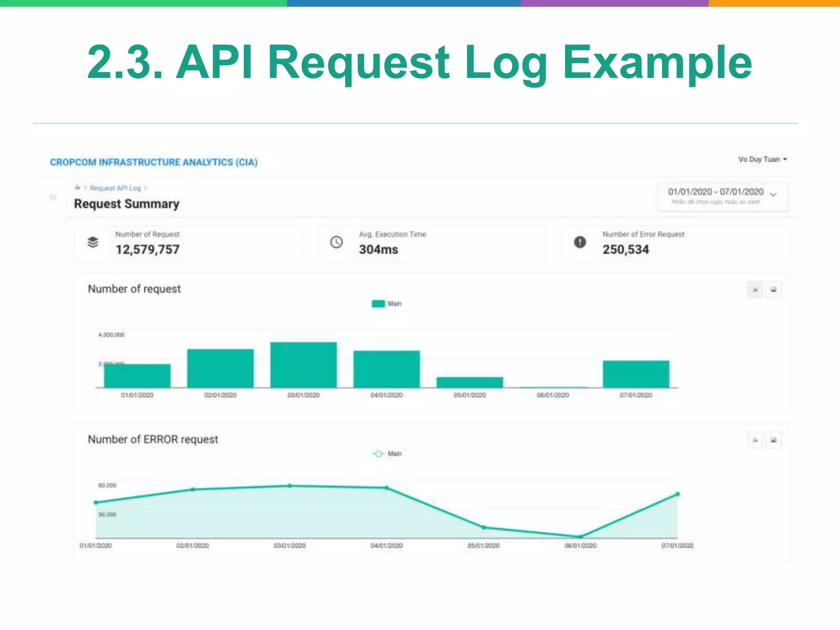Image resolution: width=840 pixels, height=630 pixels.
Task: Click the home breadcrumb icon
Action: tap(78, 188)
